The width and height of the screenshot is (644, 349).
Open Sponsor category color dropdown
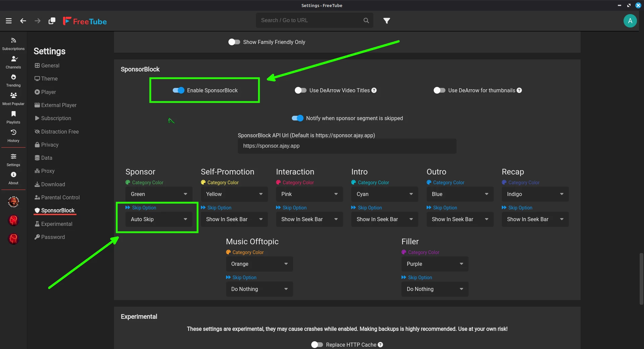point(159,194)
